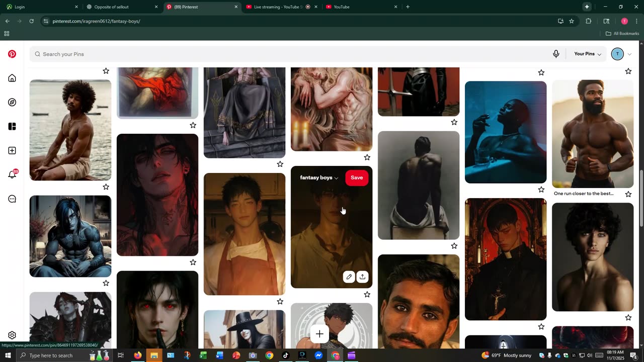Open Messages chat bubble in sidebar
644x362 pixels.
pos(12,199)
